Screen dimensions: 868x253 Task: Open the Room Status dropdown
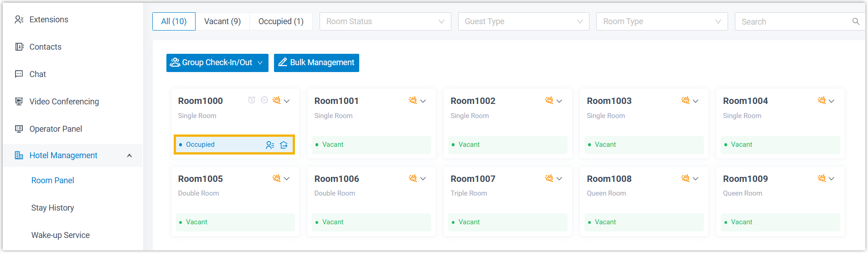tap(385, 21)
